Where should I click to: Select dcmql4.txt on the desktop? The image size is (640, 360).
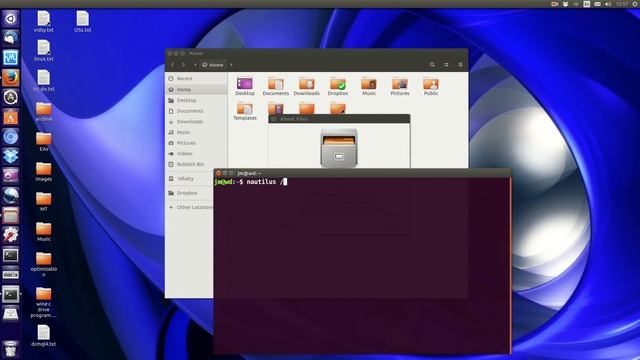[44, 336]
